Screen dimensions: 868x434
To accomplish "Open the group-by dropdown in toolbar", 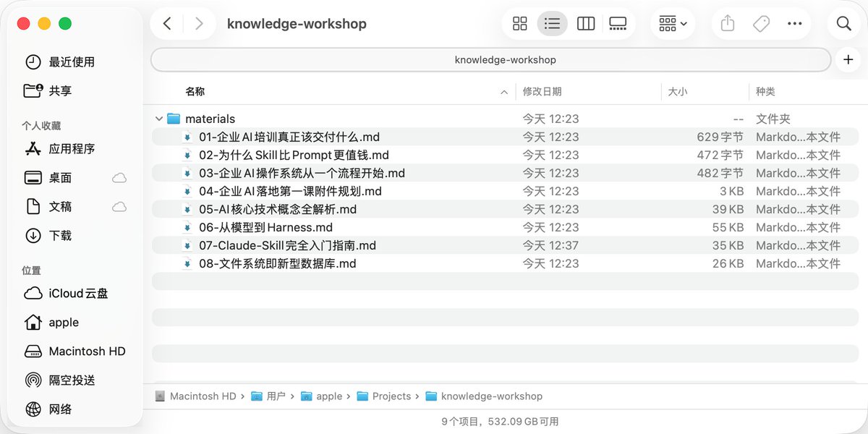I will coord(673,24).
